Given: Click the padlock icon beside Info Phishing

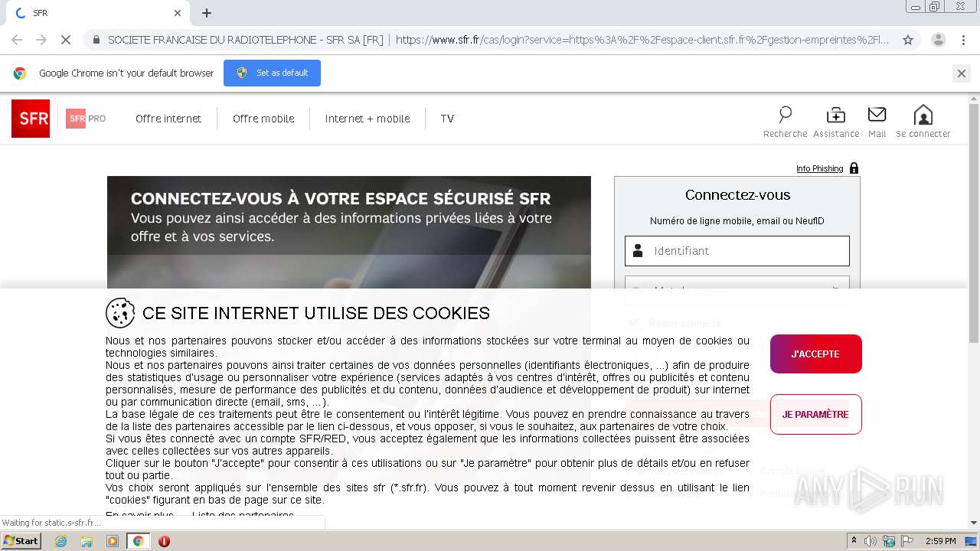Looking at the screenshot, I should [x=854, y=168].
